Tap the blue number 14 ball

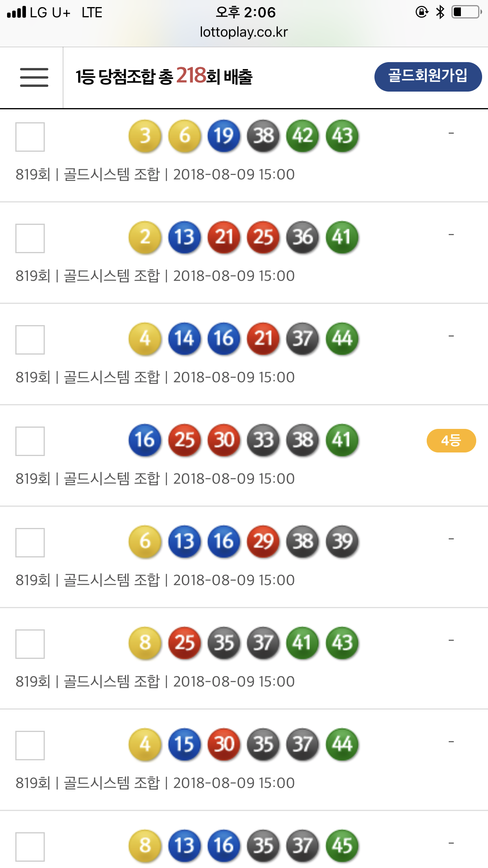click(x=184, y=339)
